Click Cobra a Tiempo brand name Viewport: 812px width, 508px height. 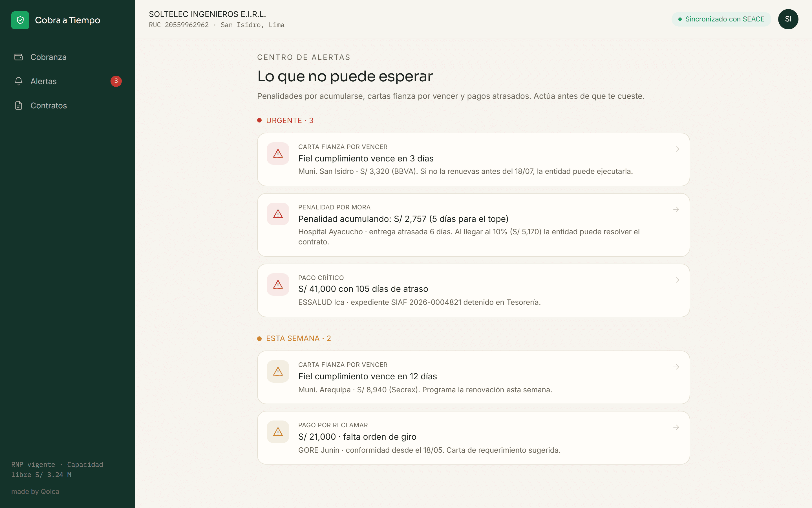(x=67, y=20)
